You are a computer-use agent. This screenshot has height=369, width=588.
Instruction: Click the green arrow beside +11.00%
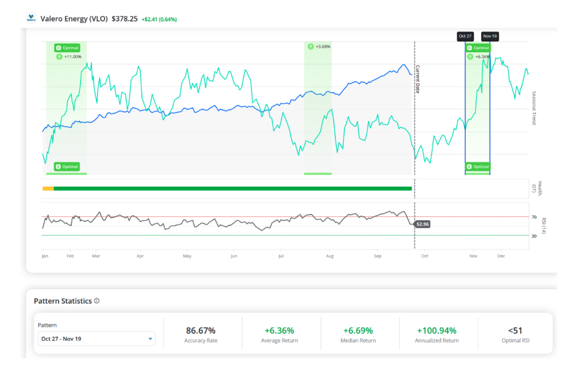59,57
